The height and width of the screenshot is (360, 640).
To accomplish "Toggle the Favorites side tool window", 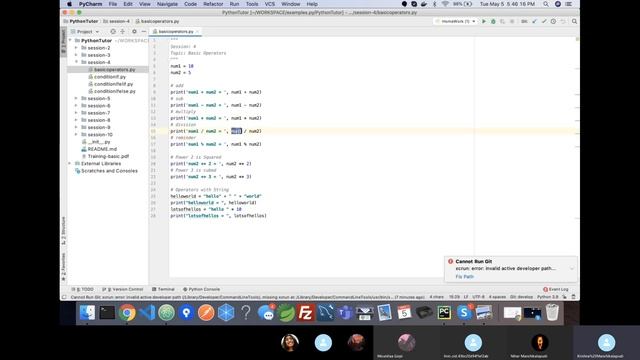I will click(63, 267).
